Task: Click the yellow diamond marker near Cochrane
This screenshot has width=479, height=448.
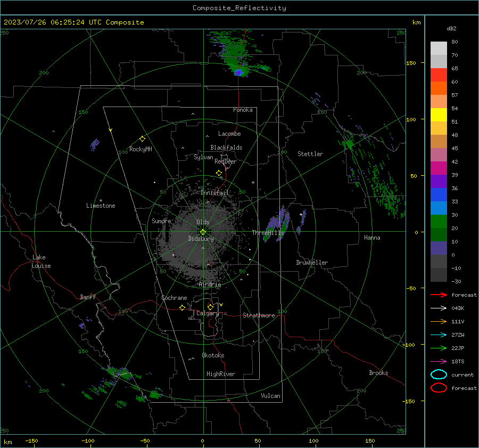Action: click(183, 307)
